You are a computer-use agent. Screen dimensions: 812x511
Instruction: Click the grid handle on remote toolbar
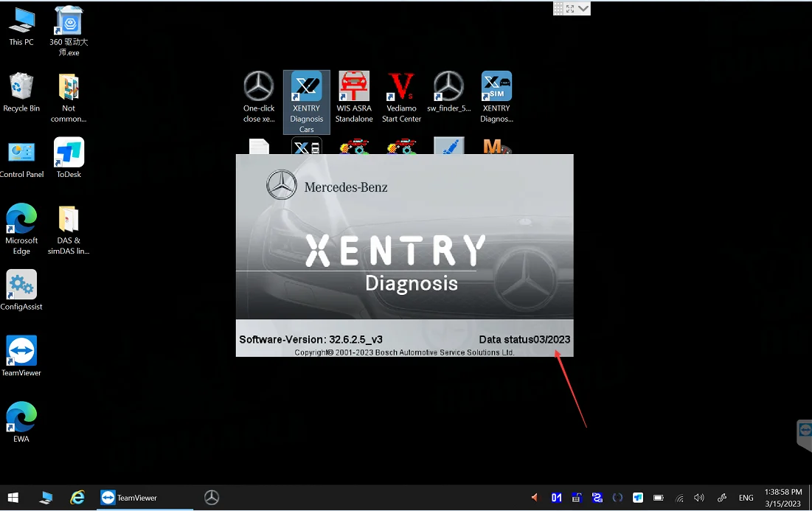[x=558, y=8]
